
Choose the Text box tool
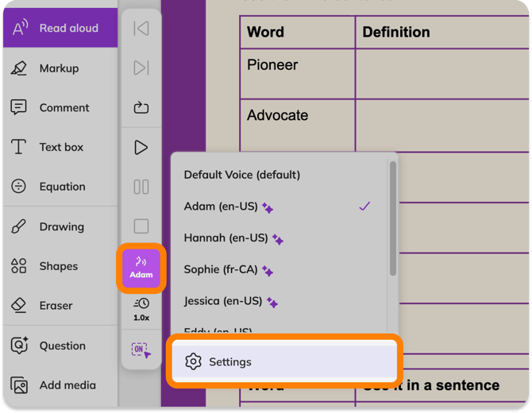tap(60, 147)
